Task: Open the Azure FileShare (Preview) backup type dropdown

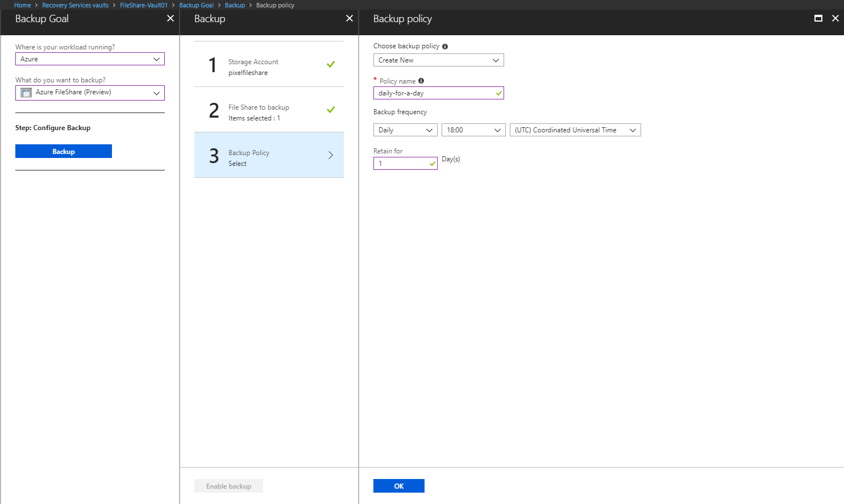Action: click(x=90, y=93)
